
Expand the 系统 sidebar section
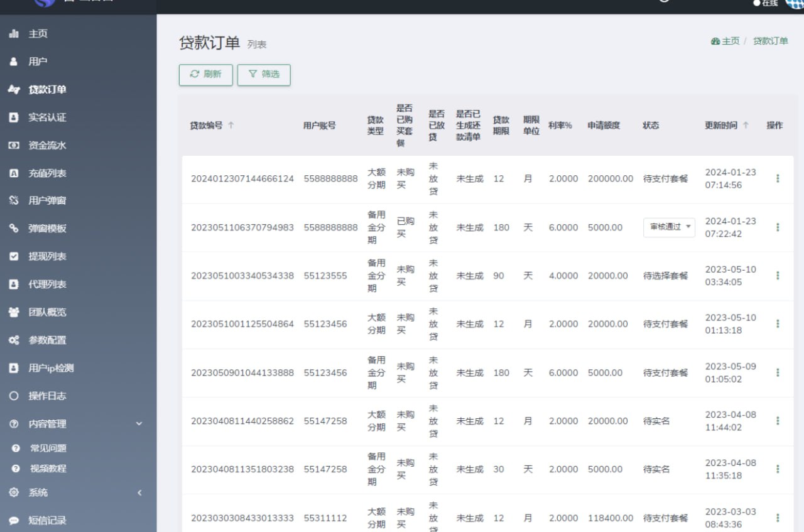[x=139, y=493]
